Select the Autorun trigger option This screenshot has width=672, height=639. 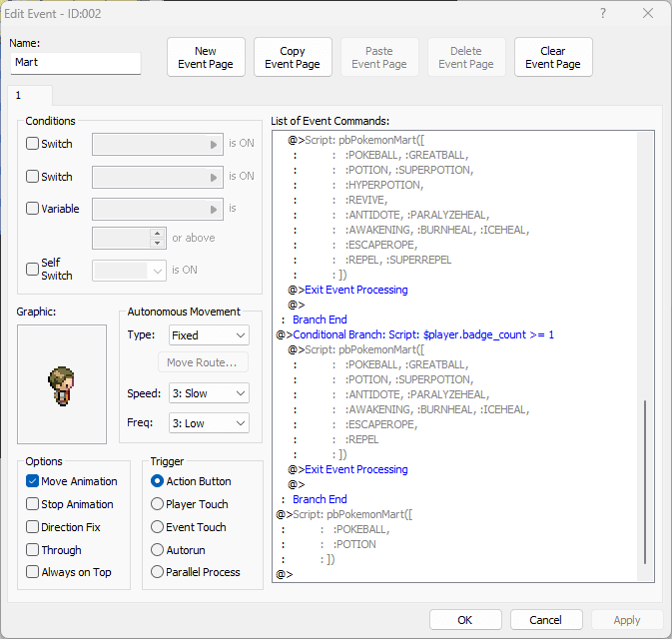coord(158,549)
